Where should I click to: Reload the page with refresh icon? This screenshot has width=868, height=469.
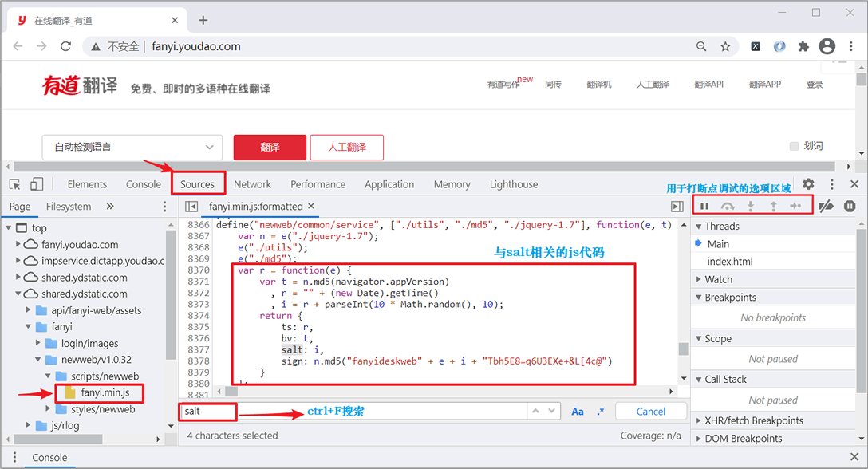(x=66, y=46)
